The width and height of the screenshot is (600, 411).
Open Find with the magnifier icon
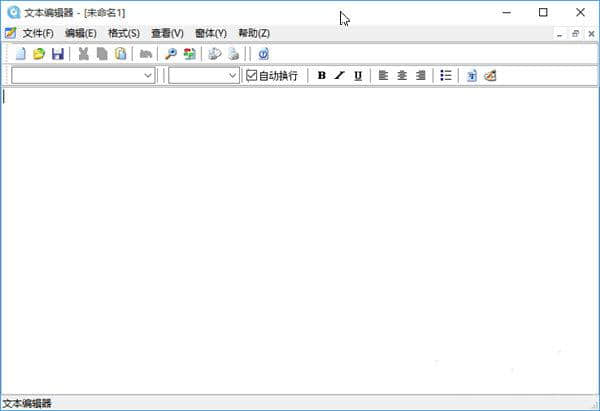tap(171, 54)
